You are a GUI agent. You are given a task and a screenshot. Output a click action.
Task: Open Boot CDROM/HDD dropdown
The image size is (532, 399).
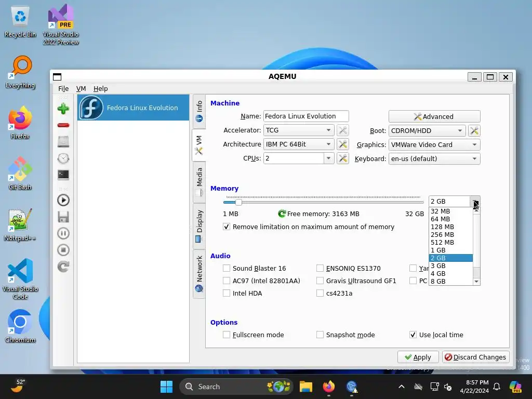427,130
